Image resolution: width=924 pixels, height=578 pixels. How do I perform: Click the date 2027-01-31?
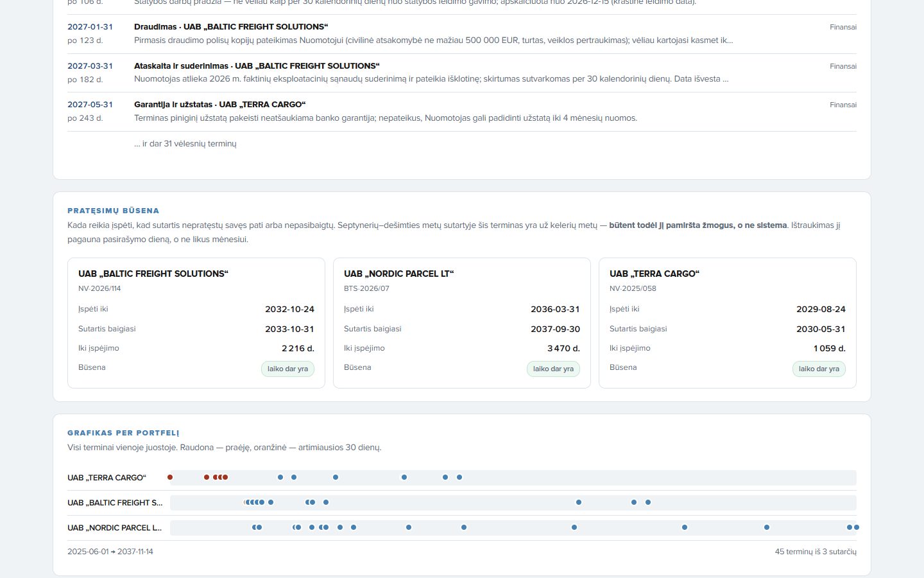click(x=90, y=27)
